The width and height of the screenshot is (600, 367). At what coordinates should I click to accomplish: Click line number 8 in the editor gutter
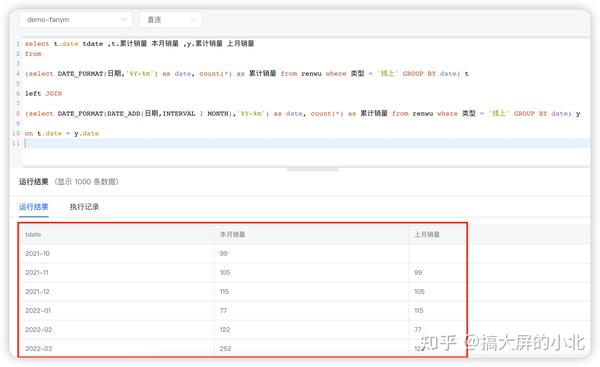pyautogui.click(x=18, y=114)
